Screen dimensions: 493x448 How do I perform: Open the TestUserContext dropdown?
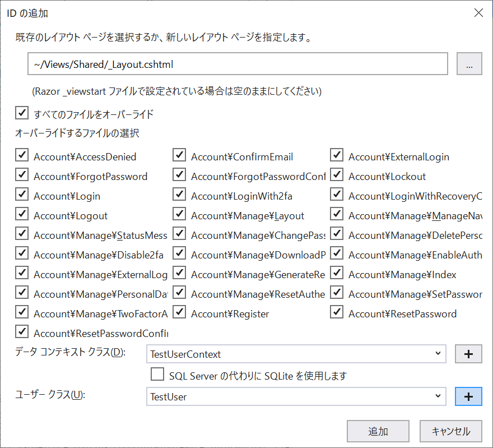pyautogui.click(x=296, y=354)
